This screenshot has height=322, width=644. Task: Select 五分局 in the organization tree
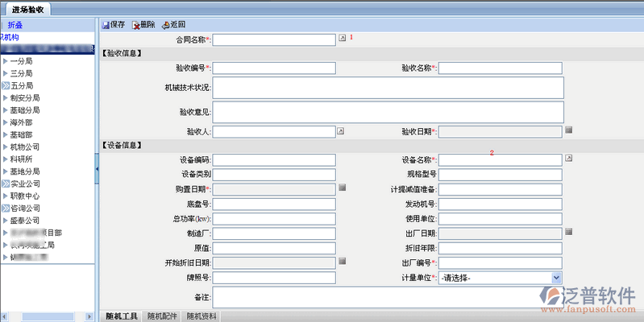(x=22, y=85)
